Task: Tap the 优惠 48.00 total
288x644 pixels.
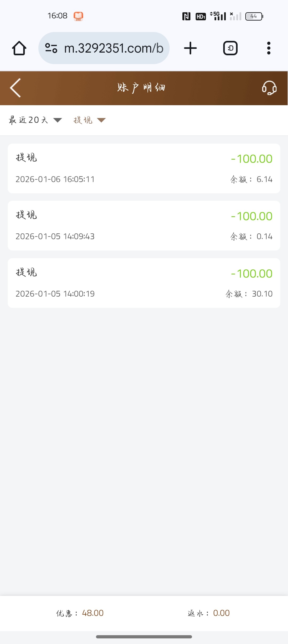Action: click(x=80, y=613)
